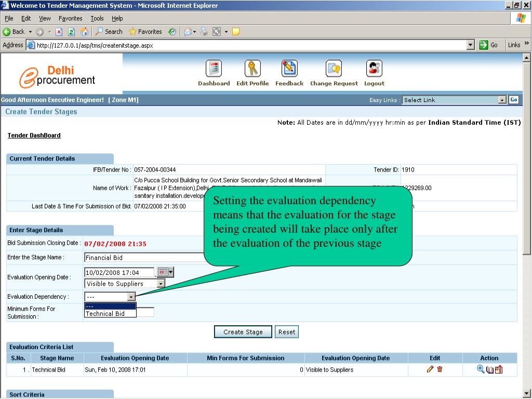Open the Feedback icon
532x399 pixels.
[289, 69]
